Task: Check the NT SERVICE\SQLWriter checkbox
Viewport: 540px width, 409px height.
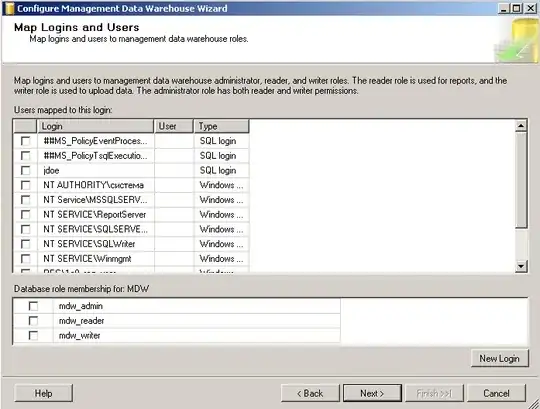Action: (x=25, y=244)
